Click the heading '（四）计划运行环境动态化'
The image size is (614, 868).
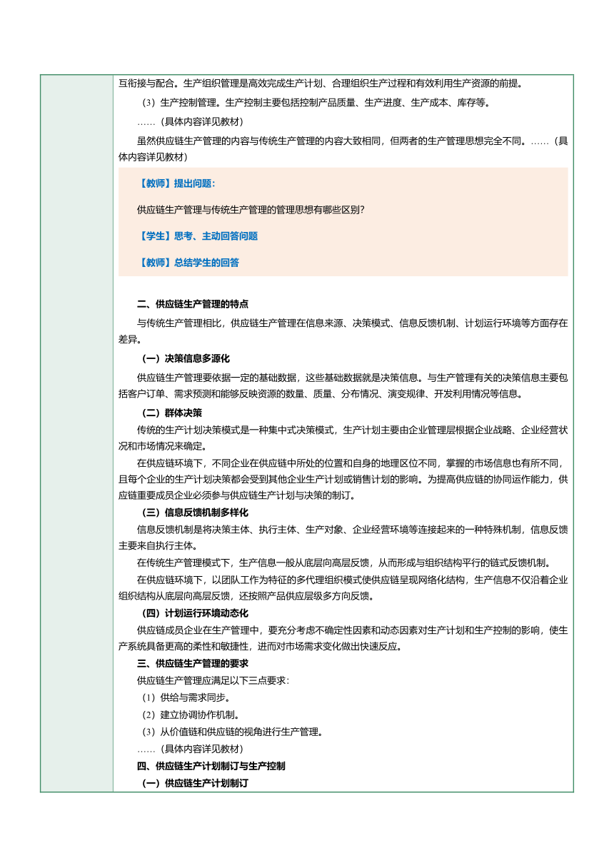coord(193,612)
